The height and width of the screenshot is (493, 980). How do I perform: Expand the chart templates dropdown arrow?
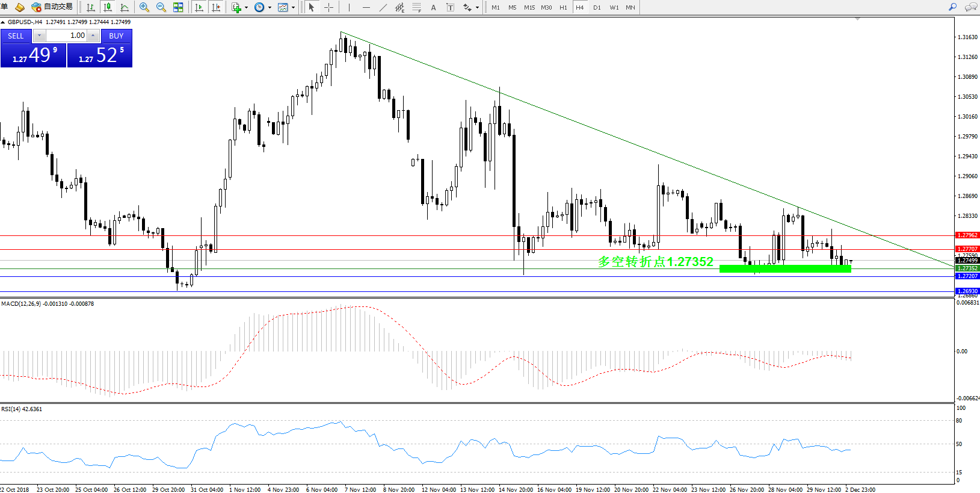tap(293, 8)
